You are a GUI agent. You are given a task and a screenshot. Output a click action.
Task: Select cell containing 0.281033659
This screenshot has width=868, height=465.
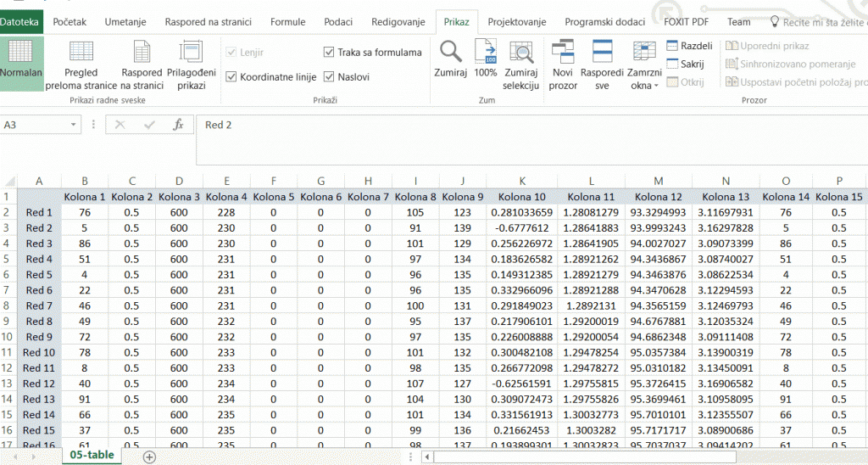(x=522, y=212)
